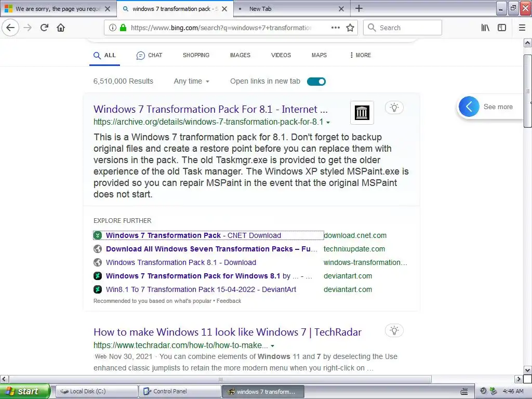Screen dimensions: 532x399
Task: Click the 4:46 AM taskbar clock
Action: (x=513, y=391)
